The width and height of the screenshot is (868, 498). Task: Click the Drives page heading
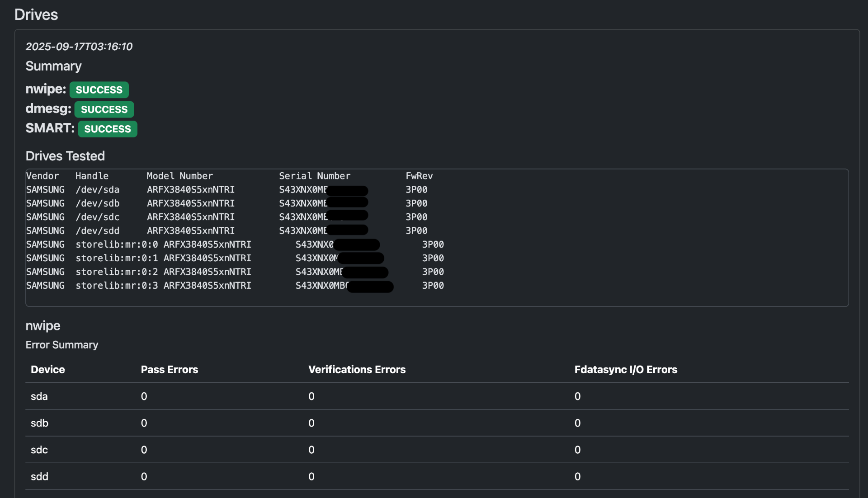(36, 14)
